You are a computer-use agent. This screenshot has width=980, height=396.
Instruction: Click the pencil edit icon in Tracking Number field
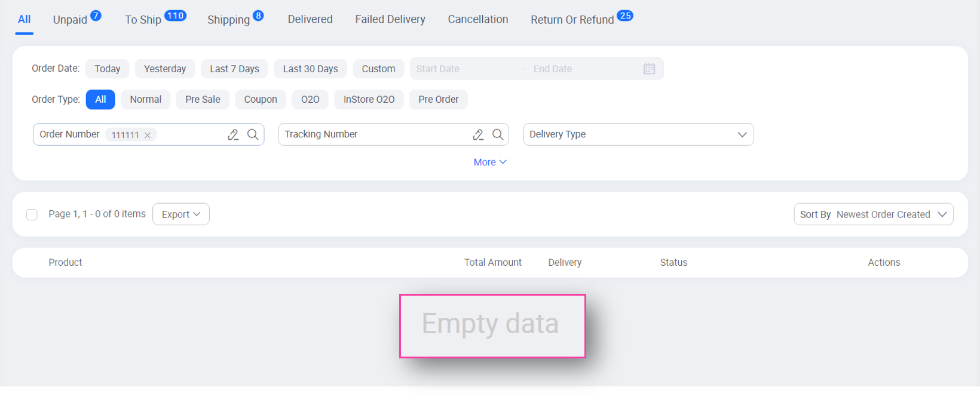pyautogui.click(x=478, y=134)
